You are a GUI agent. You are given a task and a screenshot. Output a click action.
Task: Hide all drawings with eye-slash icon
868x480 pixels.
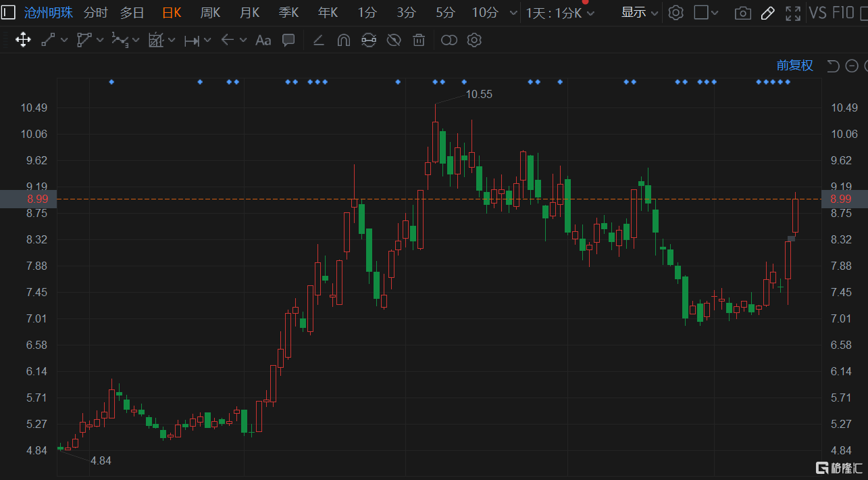[x=394, y=41]
